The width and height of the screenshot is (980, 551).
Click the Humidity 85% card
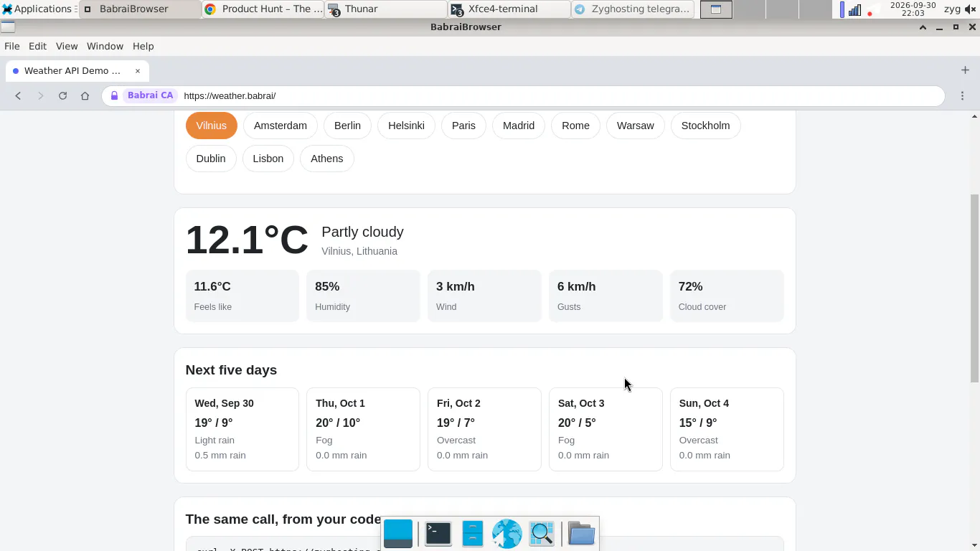(363, 296)
